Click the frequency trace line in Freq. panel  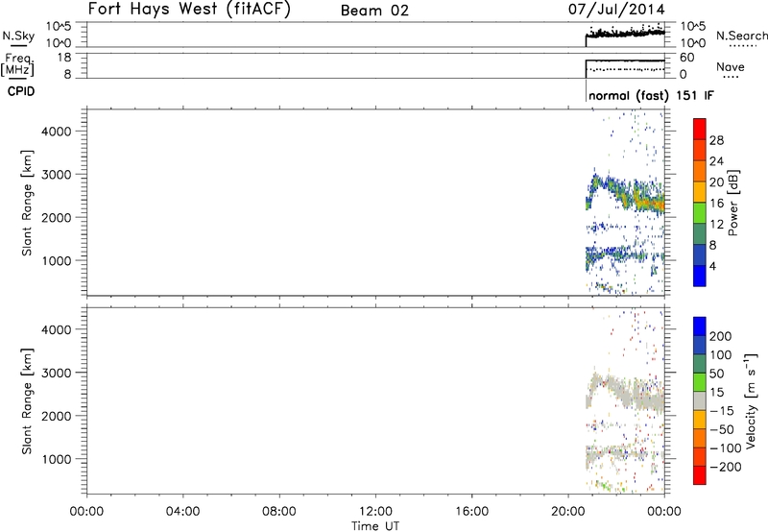click(626, 60)
